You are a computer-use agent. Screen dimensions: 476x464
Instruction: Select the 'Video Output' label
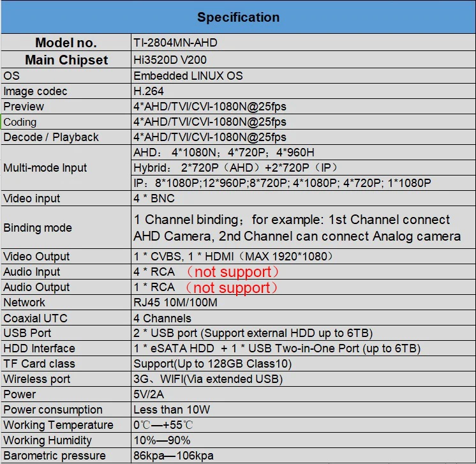pos(36,257)
